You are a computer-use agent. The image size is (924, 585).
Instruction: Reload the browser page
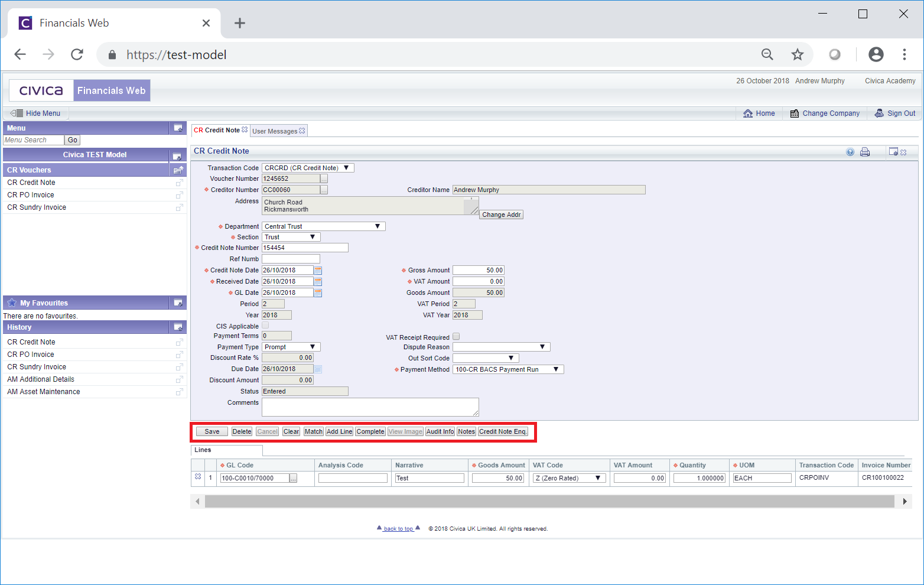[x=77, y=55]
